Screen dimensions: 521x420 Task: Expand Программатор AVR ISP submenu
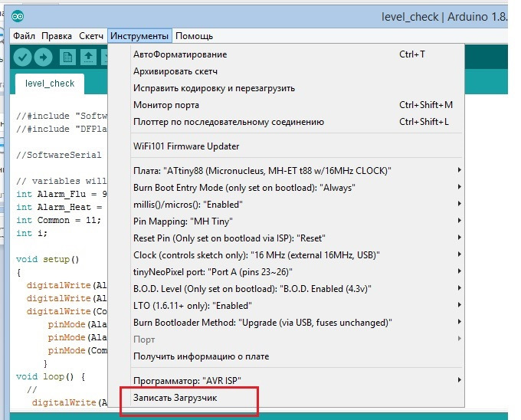286,380
